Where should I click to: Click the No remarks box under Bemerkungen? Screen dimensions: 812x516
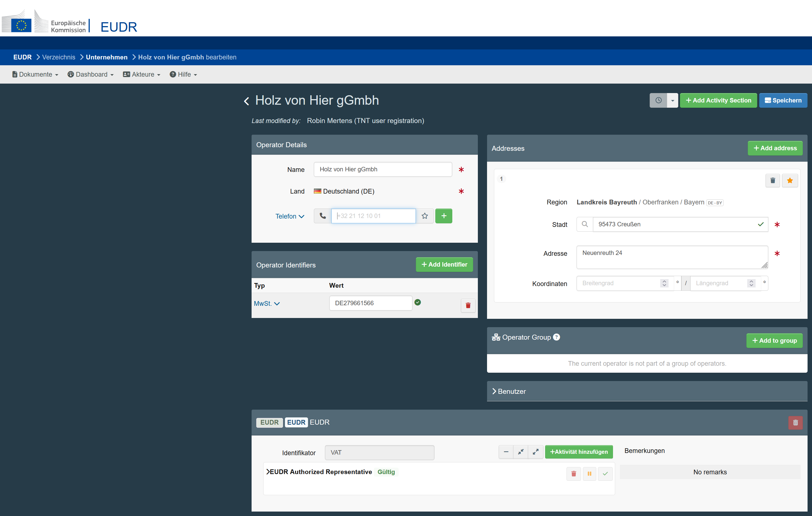(710, 472)
